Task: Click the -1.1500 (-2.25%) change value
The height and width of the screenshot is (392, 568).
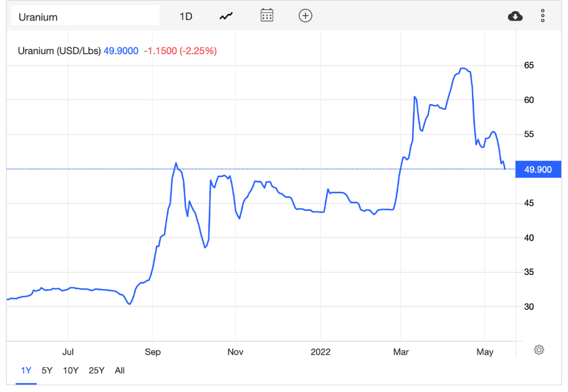Action: 180,51
